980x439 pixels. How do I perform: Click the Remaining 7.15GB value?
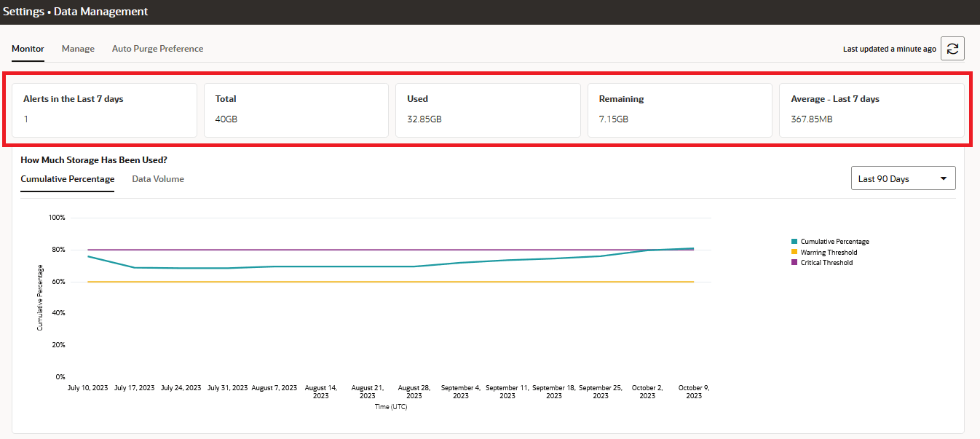coord(613,119)
